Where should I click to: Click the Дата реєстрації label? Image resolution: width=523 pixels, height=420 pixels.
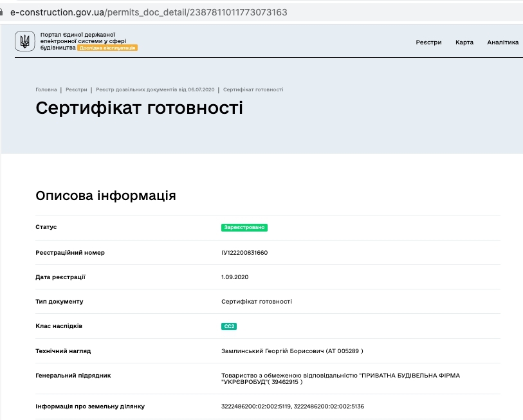click(60, 277)
